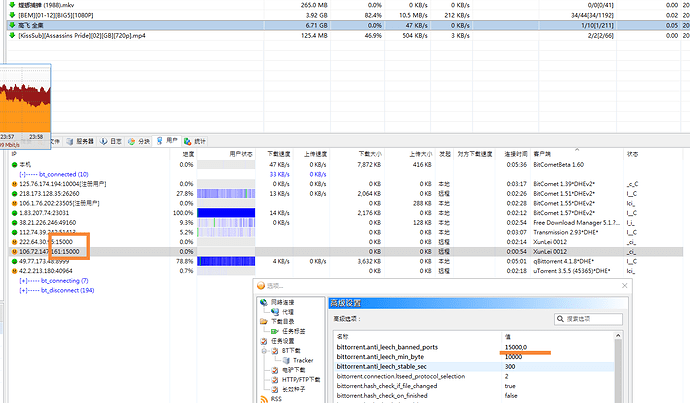This screenshot has width=690, height=403.
Task: Collapse the bt_connected (10) group
Action: pos(22,174)
